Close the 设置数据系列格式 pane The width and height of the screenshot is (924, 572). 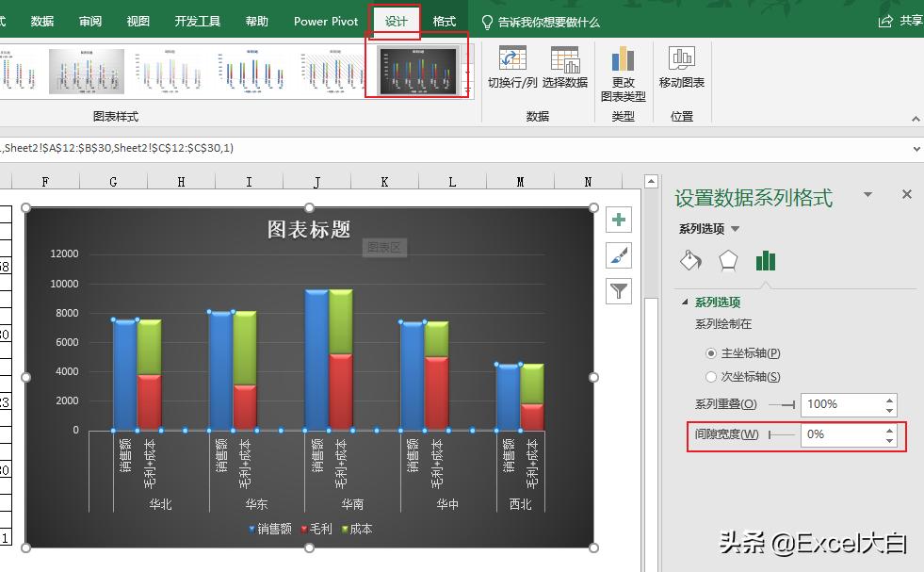(906, 194)
